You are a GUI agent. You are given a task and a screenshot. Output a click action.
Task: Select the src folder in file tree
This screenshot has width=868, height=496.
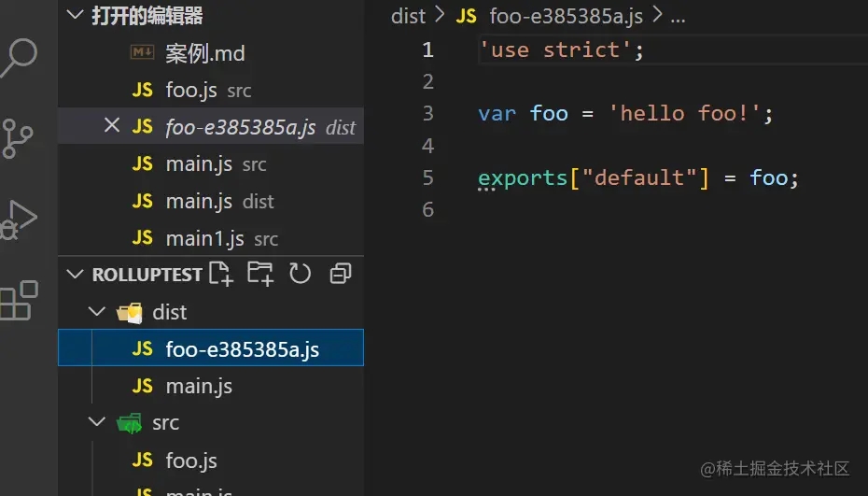click(x=211, y=422)
